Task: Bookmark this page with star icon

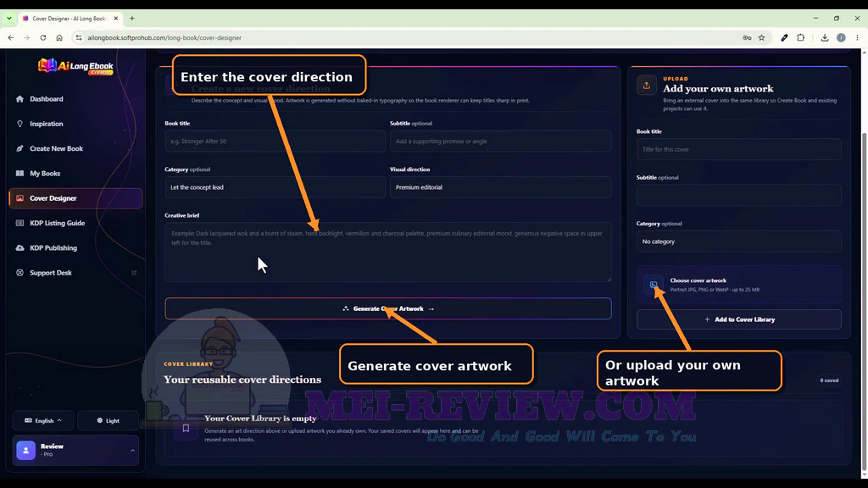Action: coord(762,37)
